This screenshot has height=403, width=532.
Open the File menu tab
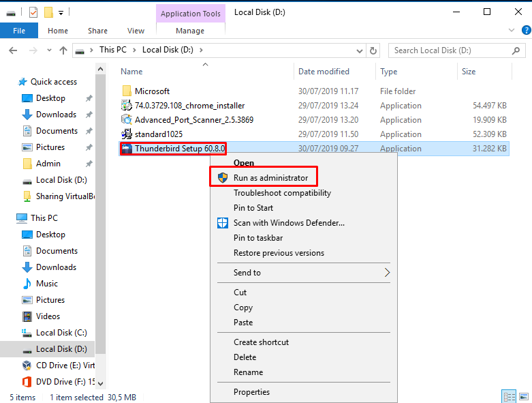(19, 31)
